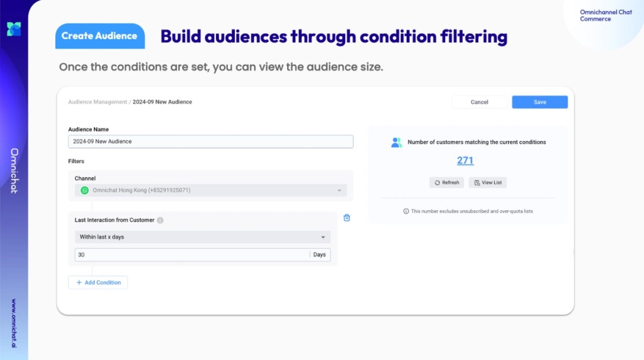Delete the Last Interaction condition with trash icon
Image resolution: width=644 pixels, height=360 pixels.
click(x=347, y=218)
